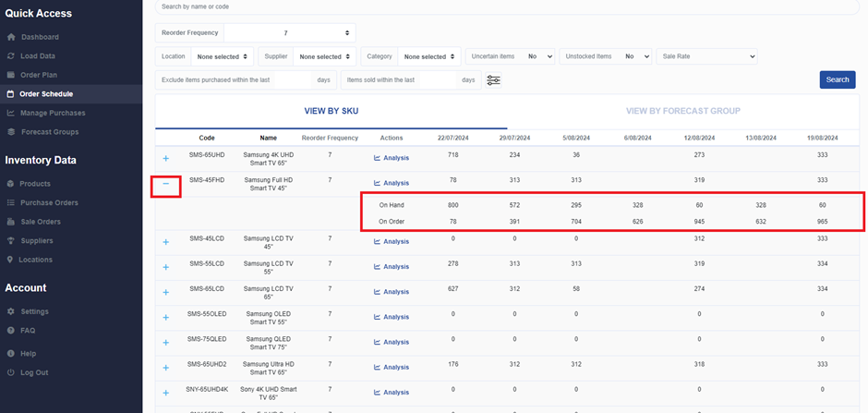
Task: Switch to View by Forecast Group tab
Action: pyautogui.click(x=682, y=111)
